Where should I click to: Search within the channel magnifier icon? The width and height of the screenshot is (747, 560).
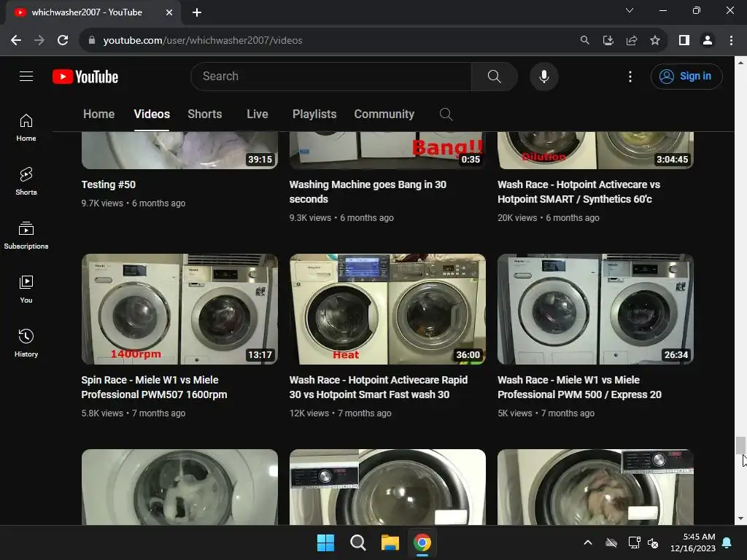[446, 114]
